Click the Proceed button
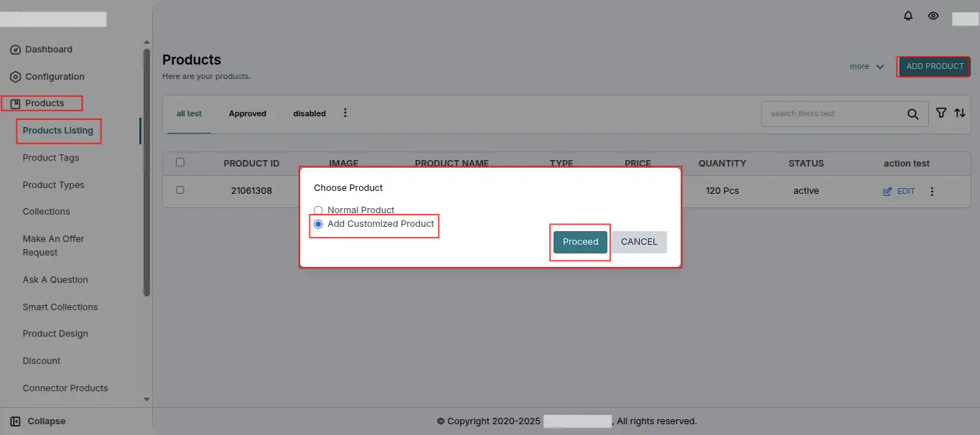The width and height of the screenshot is (980, 435). 580,242
